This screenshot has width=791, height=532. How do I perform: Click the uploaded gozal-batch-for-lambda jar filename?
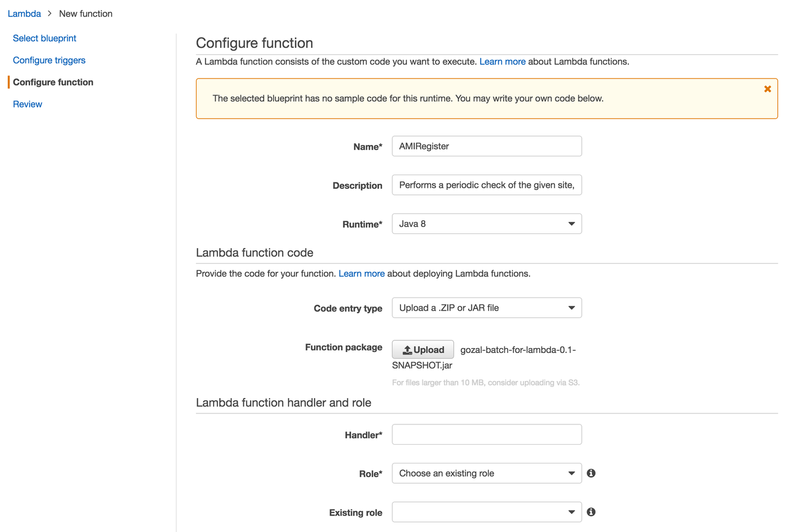tap(517, 350)
